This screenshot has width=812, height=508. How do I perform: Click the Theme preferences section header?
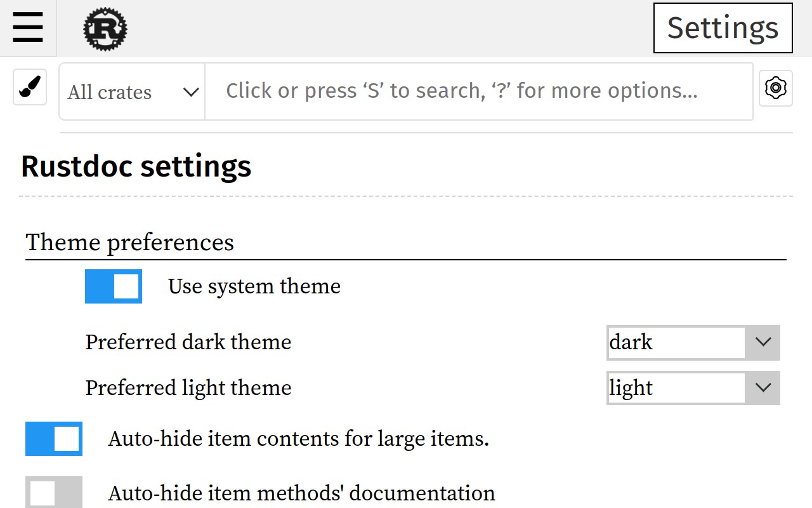tap(130, 242)
